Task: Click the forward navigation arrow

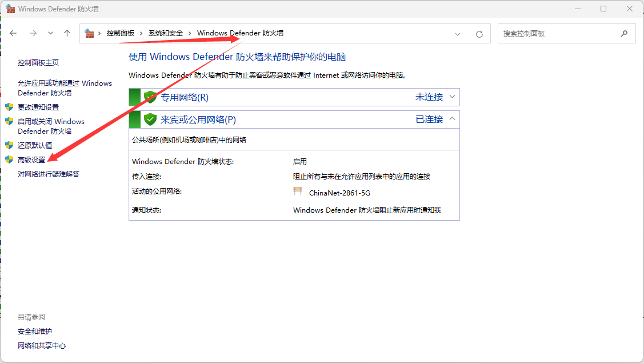Action: tap(33, 34)
